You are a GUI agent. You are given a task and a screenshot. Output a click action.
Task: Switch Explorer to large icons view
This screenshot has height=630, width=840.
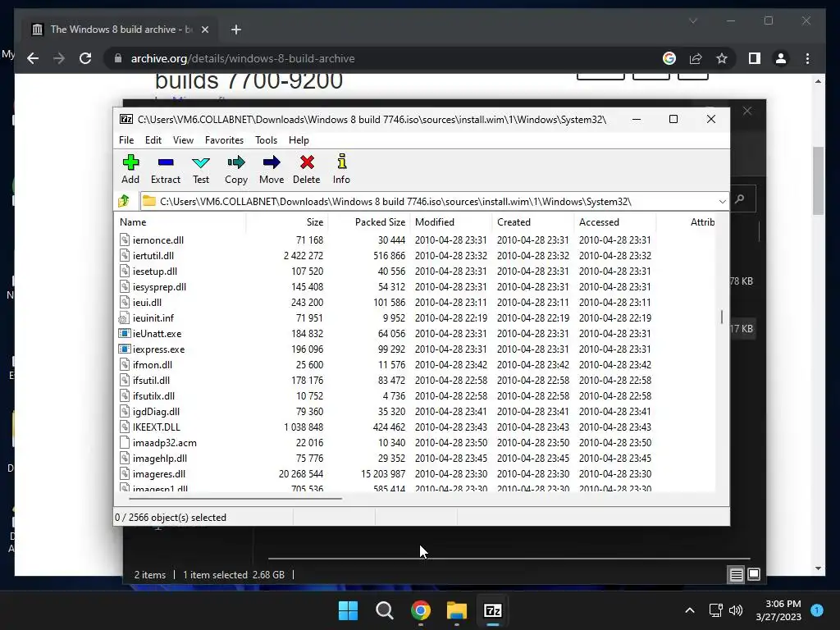(x=754, y=575)
